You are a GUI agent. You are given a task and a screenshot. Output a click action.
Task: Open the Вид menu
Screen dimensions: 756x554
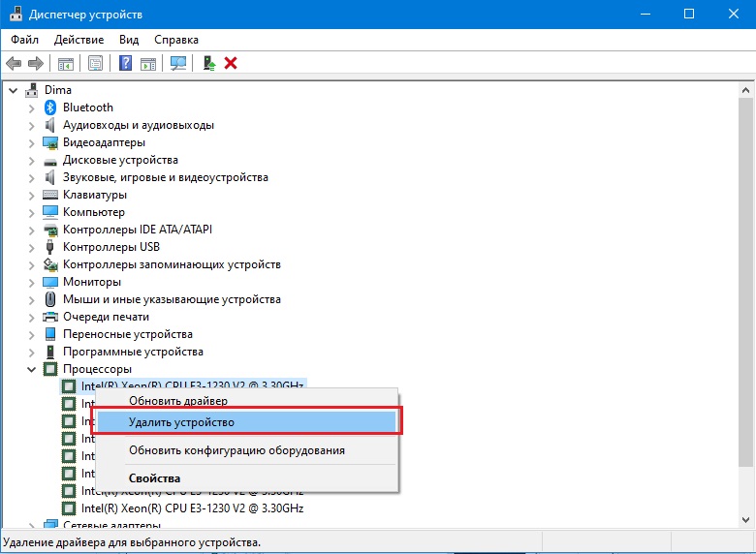129,40
